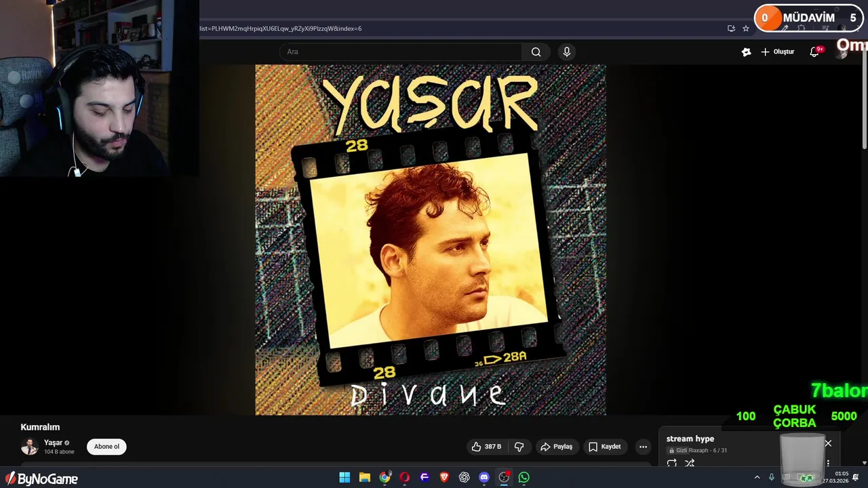
Task: Subscribe with the 'Abone ol' button
Action: click(106, 447)
